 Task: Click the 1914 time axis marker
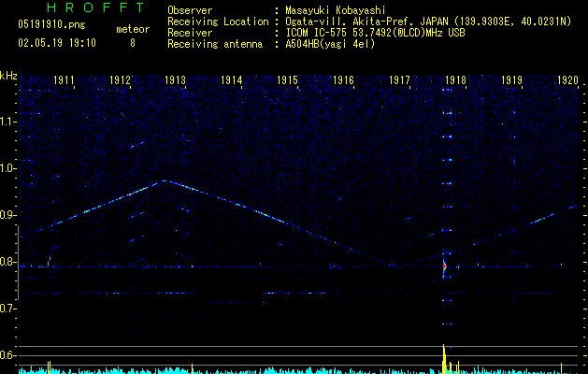pos(232,80)
